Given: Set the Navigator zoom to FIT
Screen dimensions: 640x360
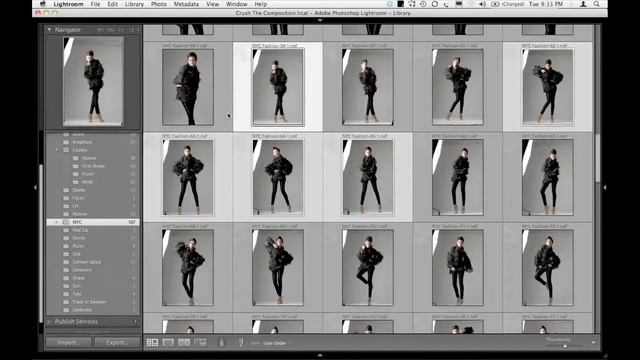Looking at the screenshot, I should [x=100, y=30].
